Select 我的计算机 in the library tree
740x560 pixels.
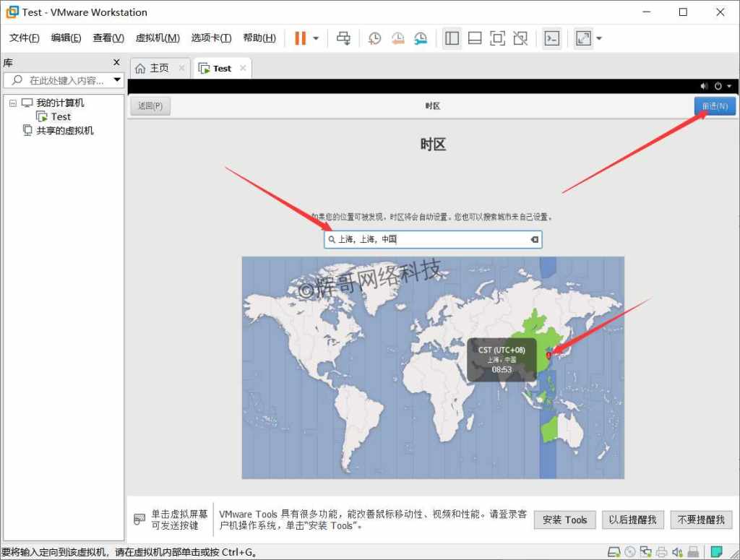coord(60,103)
